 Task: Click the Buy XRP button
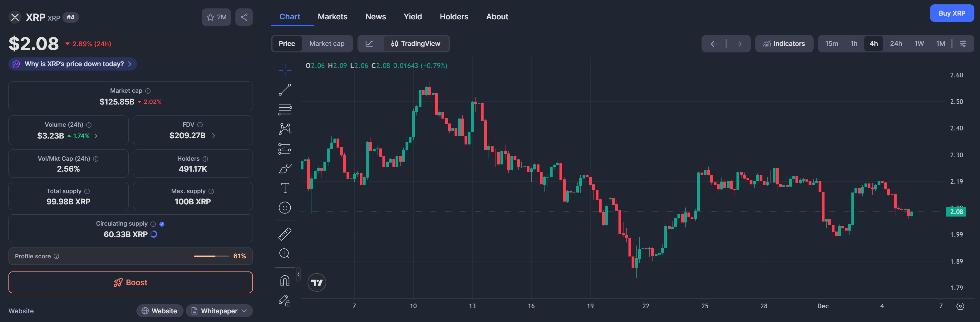(x=952, y=13)
